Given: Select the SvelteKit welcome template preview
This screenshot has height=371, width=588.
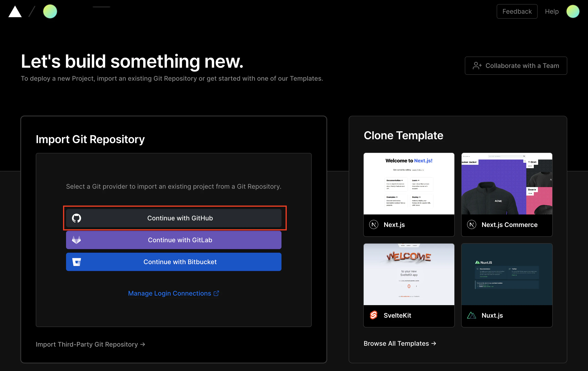Looking at the screenshot, I should pos(409,274).
